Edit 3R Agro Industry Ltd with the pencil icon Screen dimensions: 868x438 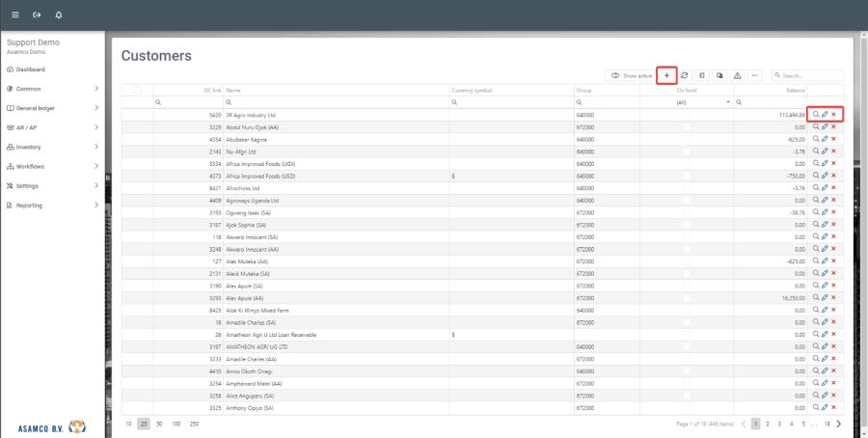[825, 114]
